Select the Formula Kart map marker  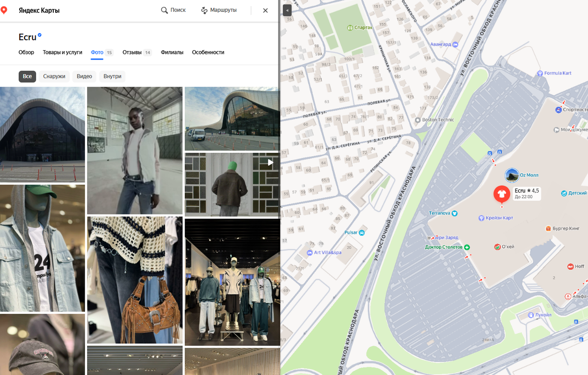(540, 73)
